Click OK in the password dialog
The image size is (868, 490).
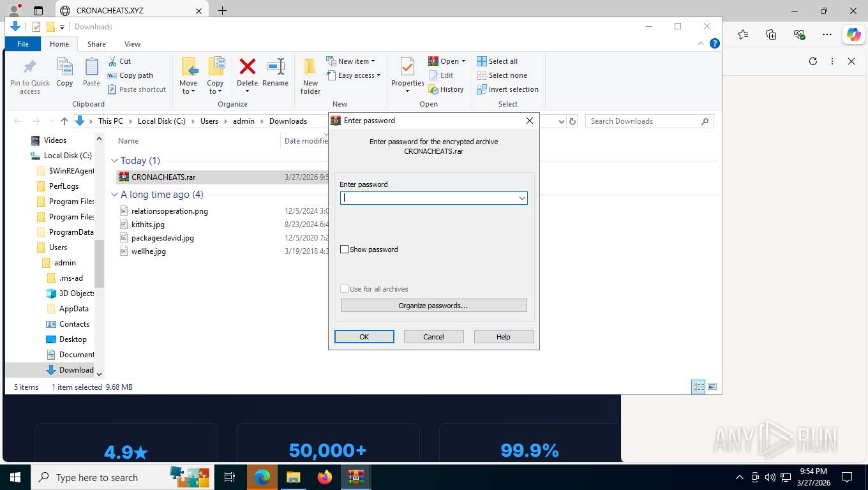364,337
